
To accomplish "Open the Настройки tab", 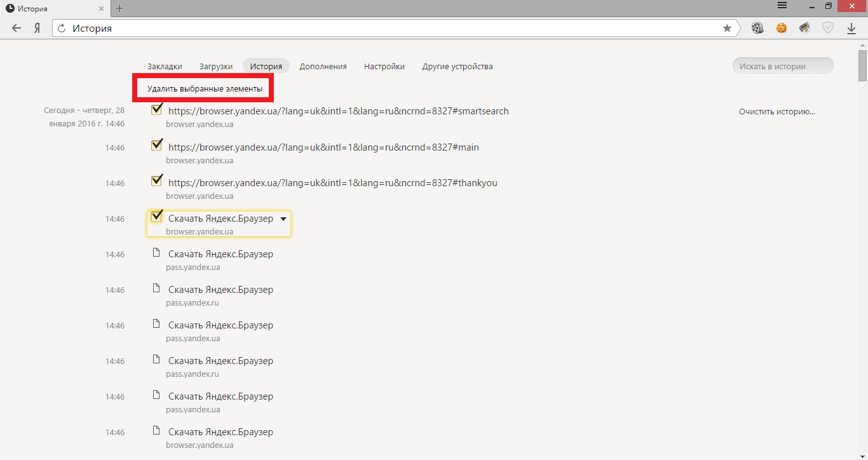I will tap(384, 66).
